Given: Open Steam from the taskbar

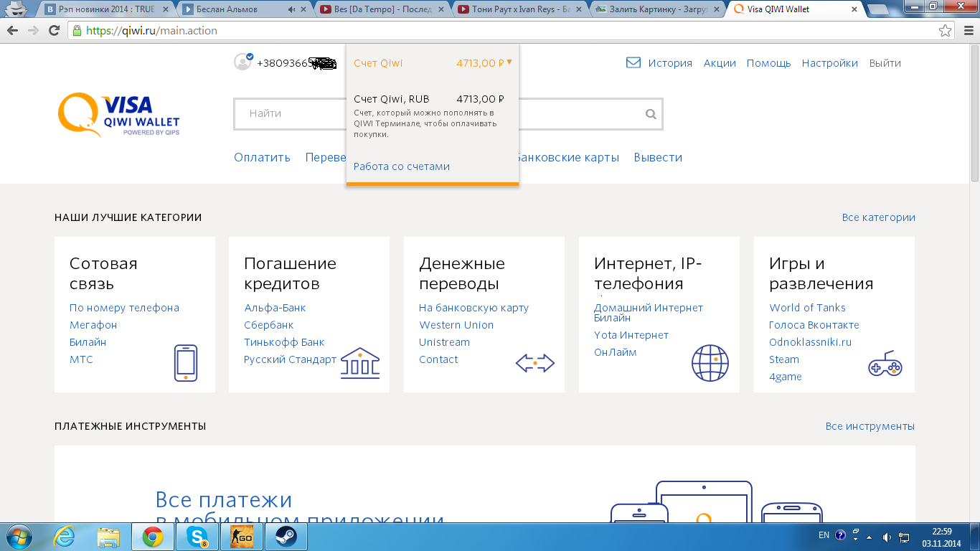Looking at the screenshot, I should pos(286,537).
